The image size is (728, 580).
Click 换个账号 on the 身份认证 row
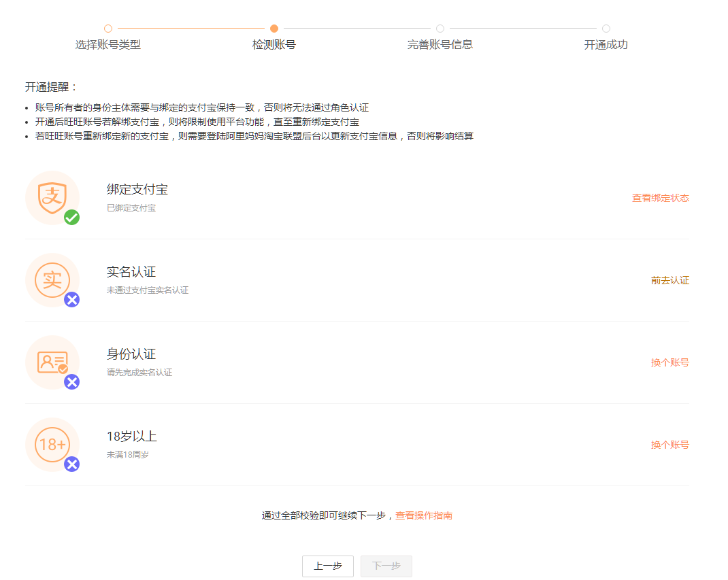point(669,362)
